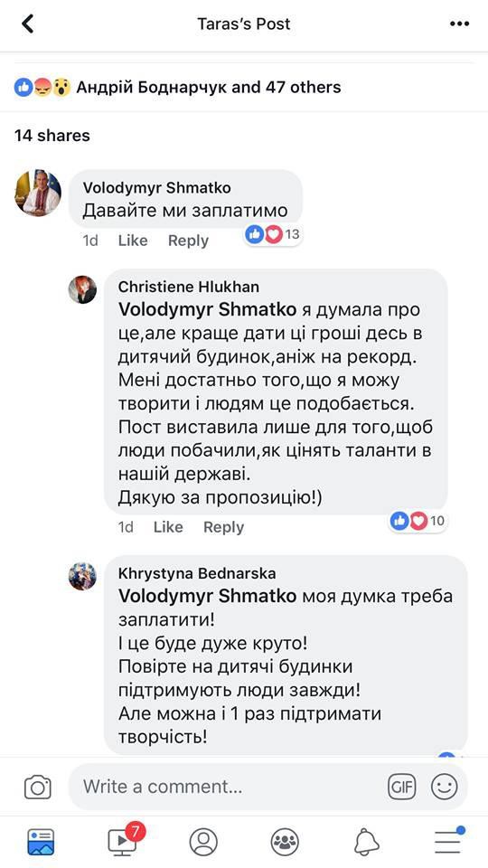Tap the camera icon to attach photo
The width and height of the screenshot is (488, 868).
[x=38, y=787]
